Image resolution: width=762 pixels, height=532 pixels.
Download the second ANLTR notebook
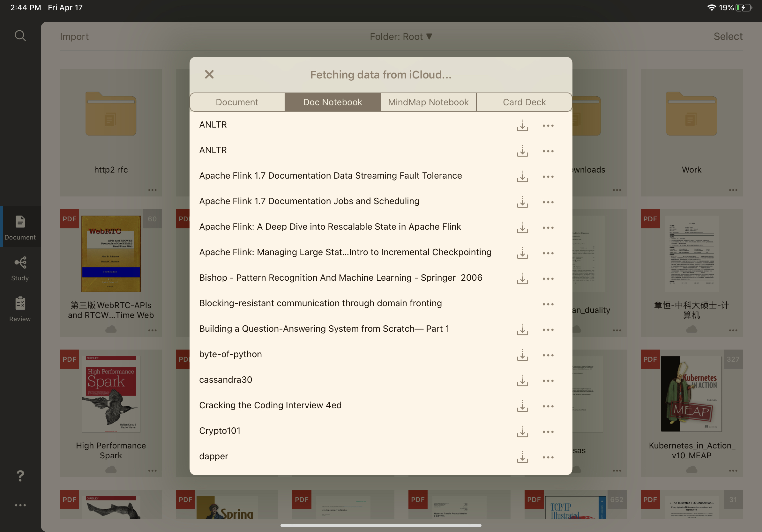[522, 151]
